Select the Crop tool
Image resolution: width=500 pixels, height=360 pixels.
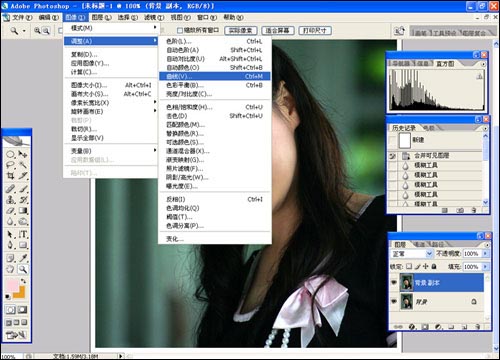click(10, 176)
